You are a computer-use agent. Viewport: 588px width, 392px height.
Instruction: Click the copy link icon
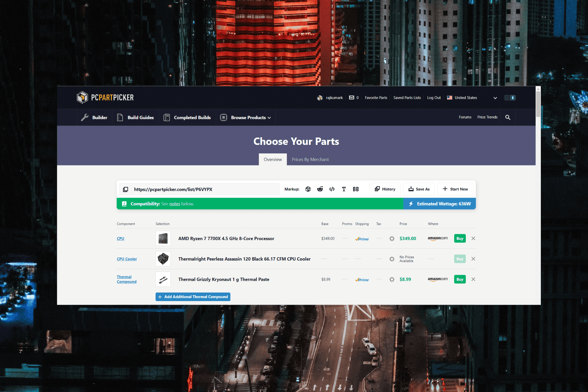(126, 189)
